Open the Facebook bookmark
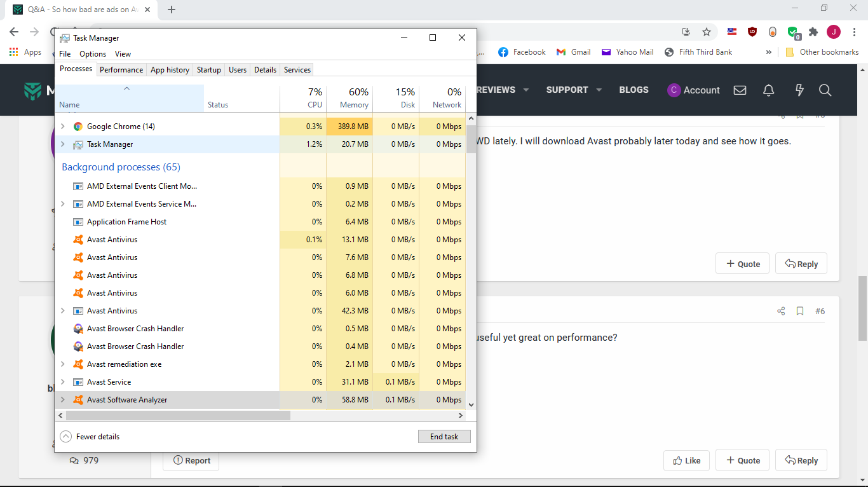The height and width of the screenshot is (487, 868). click(522, 52)
